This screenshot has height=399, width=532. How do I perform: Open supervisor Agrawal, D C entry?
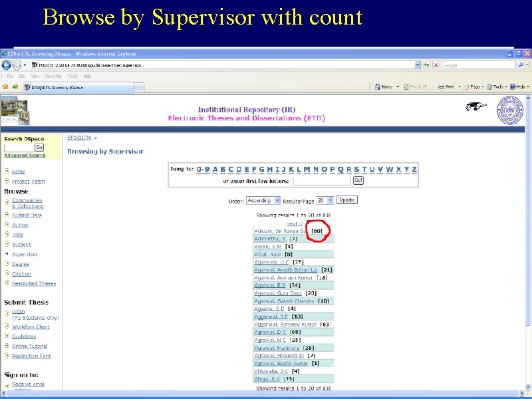coord(271,332)
